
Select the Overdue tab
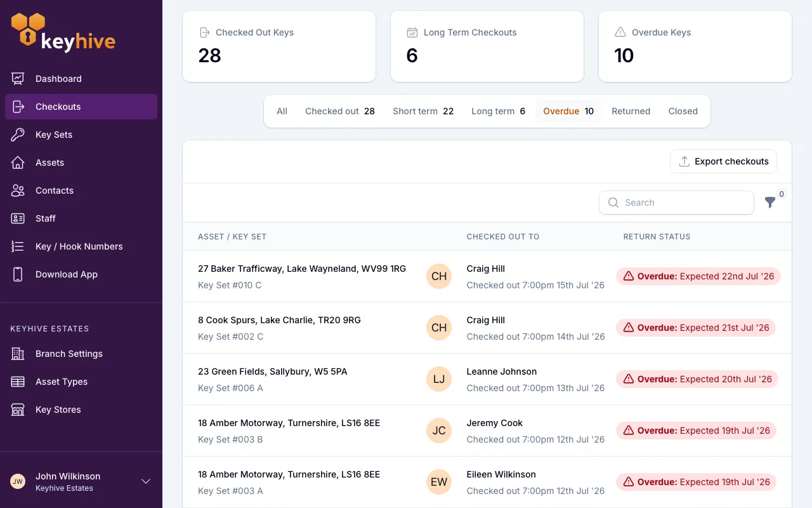pos(568,111)
